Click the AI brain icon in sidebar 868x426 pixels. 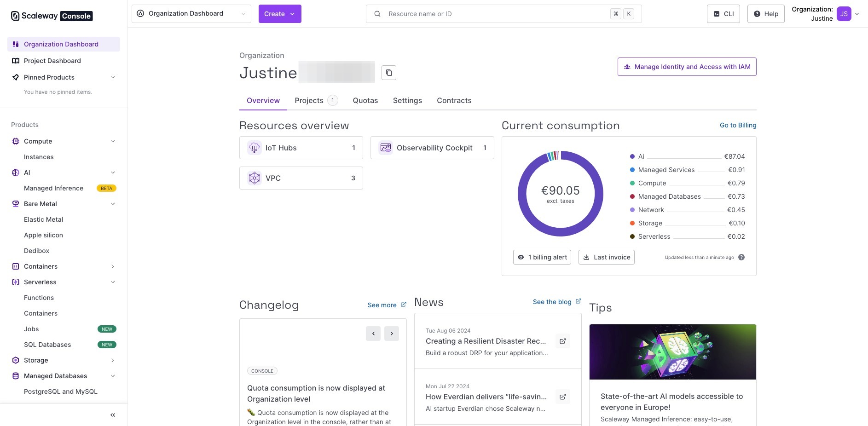coord(16,173)
